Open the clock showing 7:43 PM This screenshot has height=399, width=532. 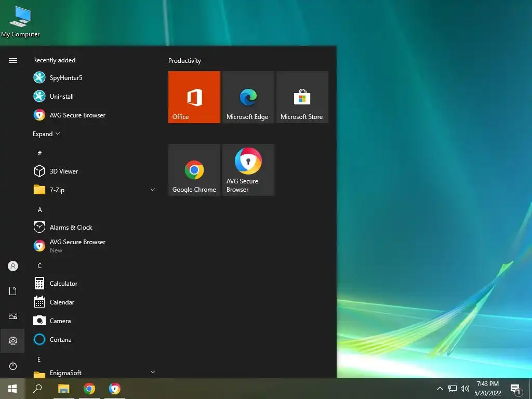(x=488, y=389)
